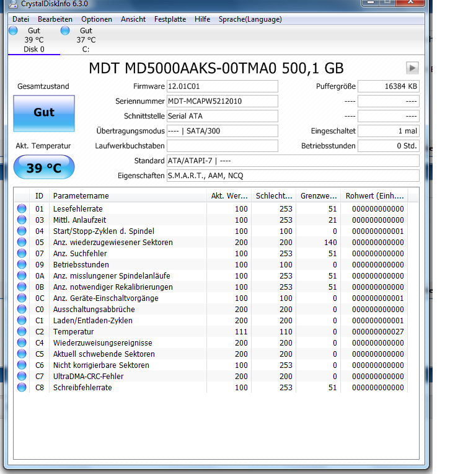Click the Schlecht... column header
This screenshot has width=476, height=474.
[x=274, y=196]
